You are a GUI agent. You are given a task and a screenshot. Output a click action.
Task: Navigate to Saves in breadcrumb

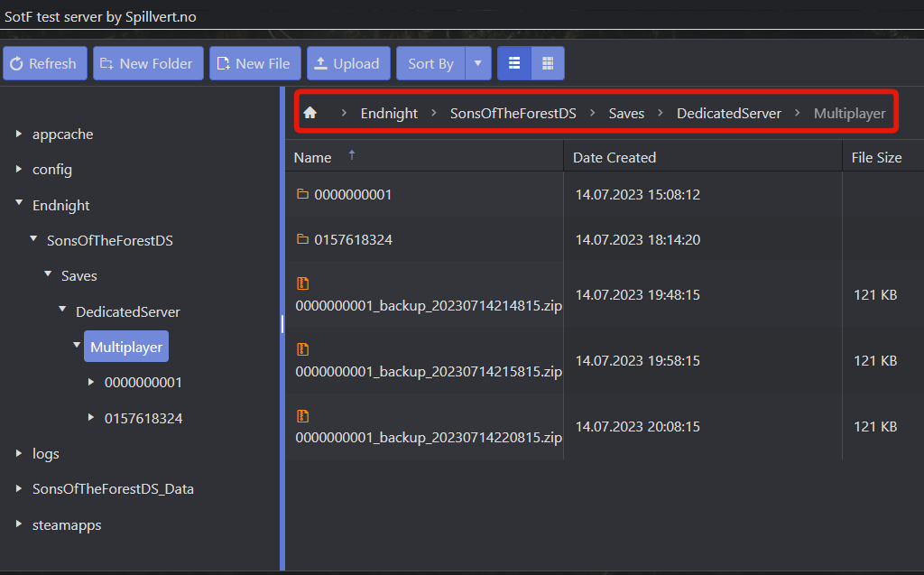pyautogui.click(x=626, y=113)
